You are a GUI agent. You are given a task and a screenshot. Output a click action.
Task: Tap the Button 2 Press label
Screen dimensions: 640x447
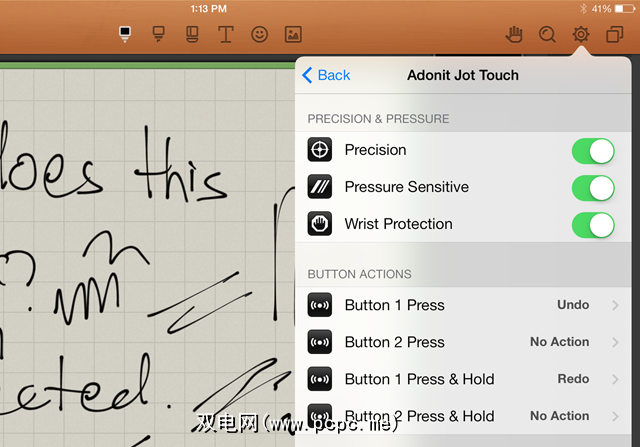tap(395, 342)
